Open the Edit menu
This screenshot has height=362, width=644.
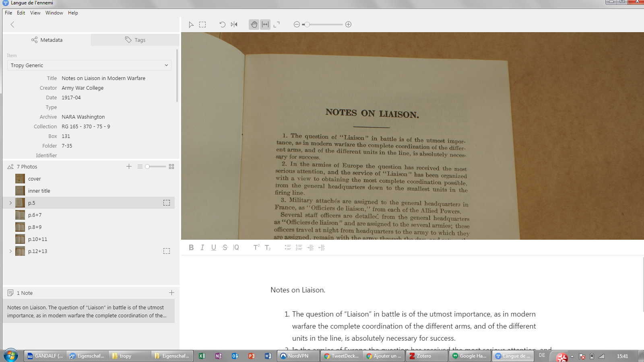pyautogui.click(x=21, y=13)
